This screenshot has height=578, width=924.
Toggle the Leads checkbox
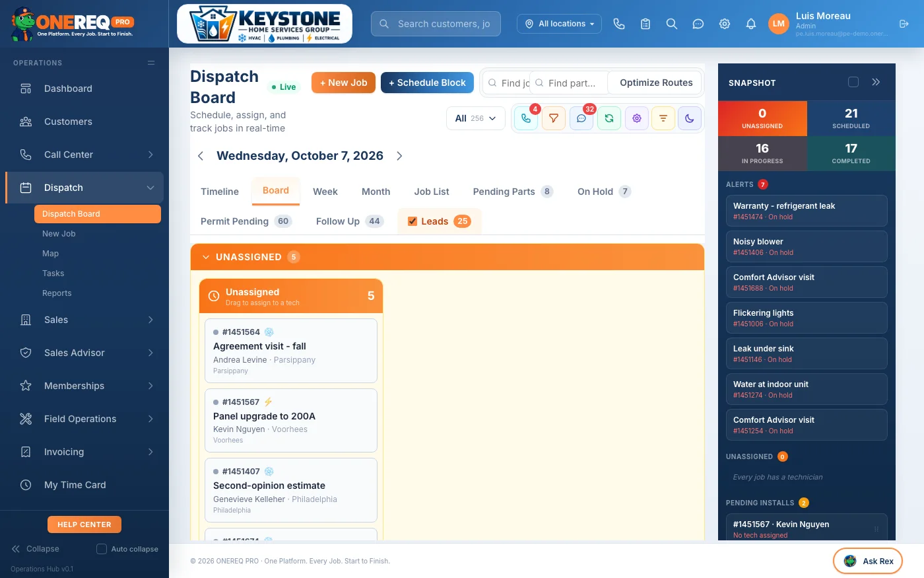click(412, 221)
